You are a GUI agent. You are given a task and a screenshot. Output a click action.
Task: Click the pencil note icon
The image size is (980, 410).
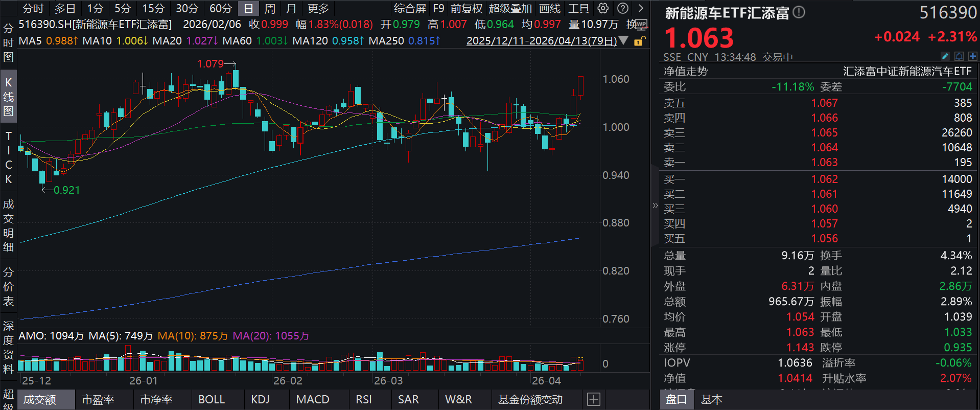(945, 56)
